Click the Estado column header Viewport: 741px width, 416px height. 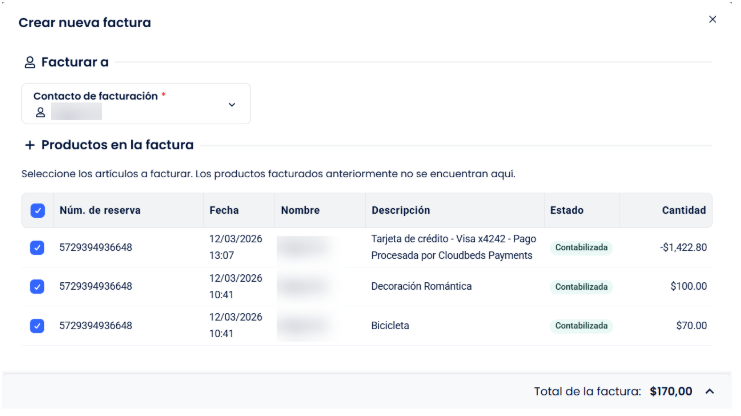[x=566, y=211]
